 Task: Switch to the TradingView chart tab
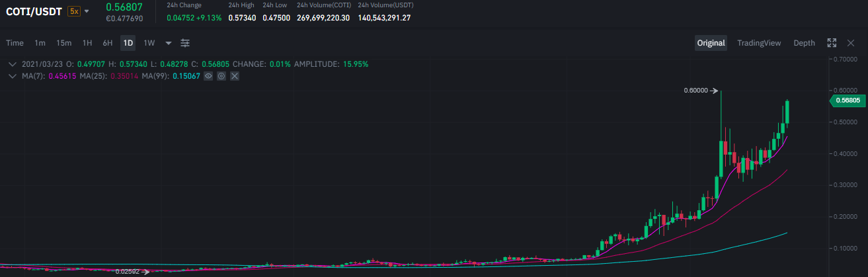(759, 43)
